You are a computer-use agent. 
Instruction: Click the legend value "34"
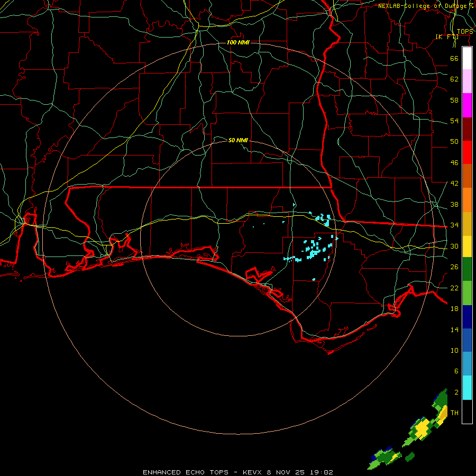454,225
